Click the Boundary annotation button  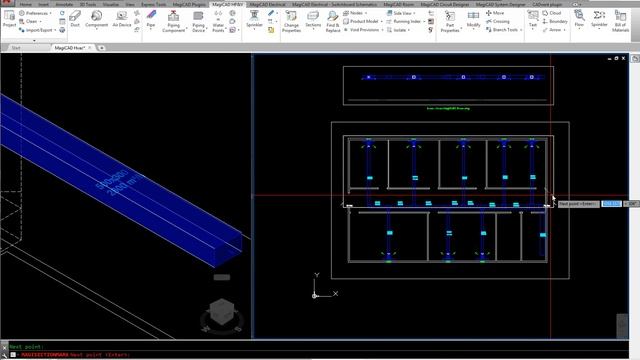(555, 21)
